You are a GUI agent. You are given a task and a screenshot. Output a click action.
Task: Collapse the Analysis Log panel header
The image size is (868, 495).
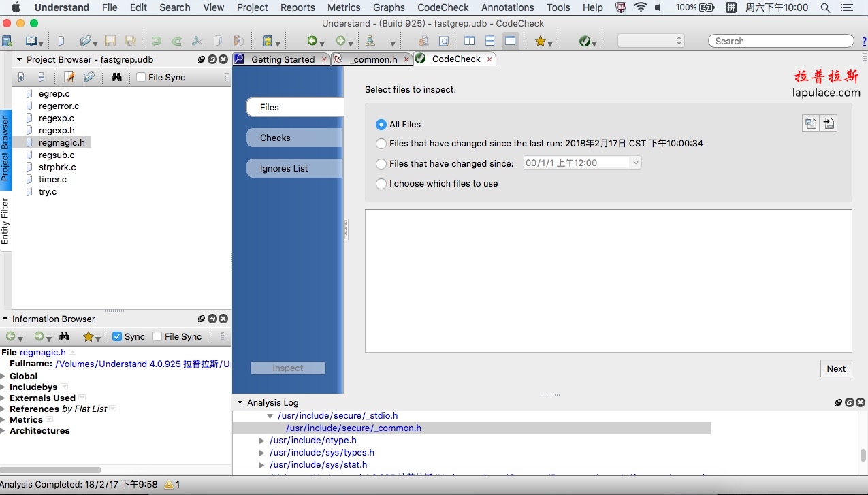click(x=240, y=403)
